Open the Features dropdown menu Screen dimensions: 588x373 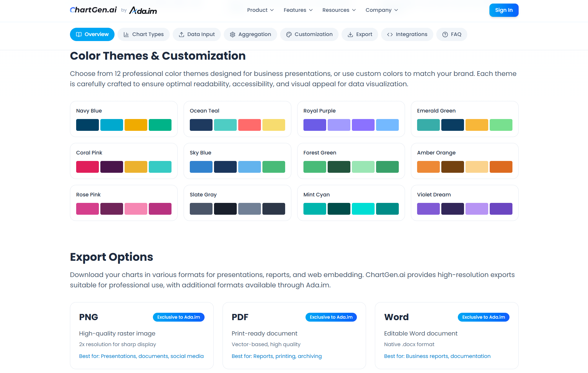point(298,10)
